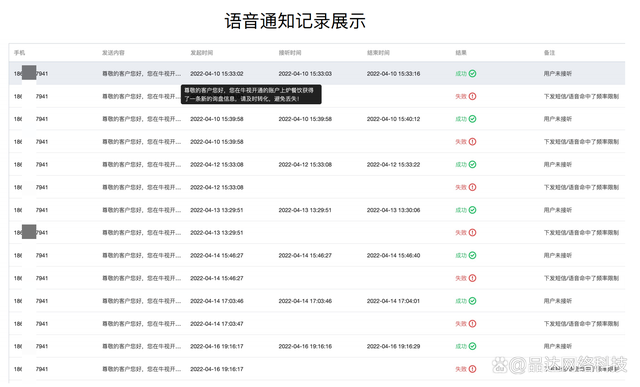This screenshot has height=387, width=640.
Task: Click the truncated message content in the row ending 15:33:16
Action: [141, 74]
